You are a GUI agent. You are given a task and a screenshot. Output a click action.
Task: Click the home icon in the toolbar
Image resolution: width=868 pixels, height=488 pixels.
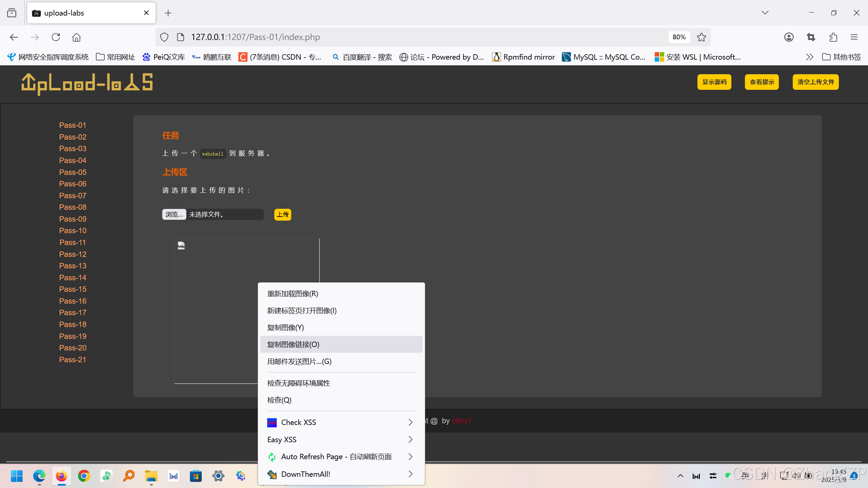click(77, 37)
